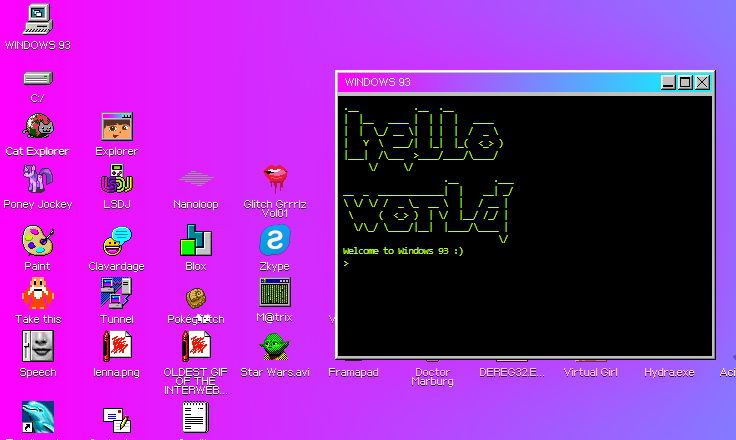736x440 pixels.
Task: Open the Zkype icon
Action: (275, 240)
